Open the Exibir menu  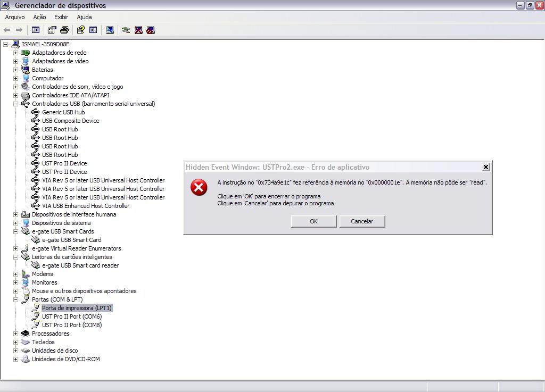coord(61,17)
